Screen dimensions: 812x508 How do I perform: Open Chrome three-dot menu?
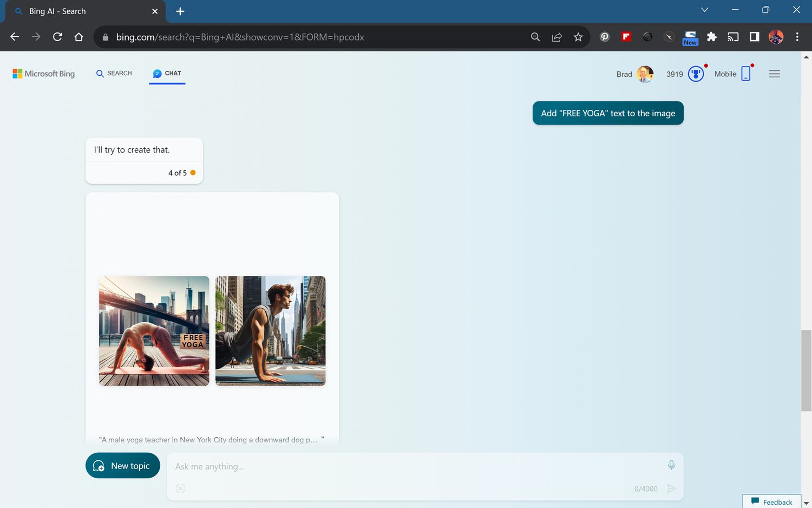(797, 37)
